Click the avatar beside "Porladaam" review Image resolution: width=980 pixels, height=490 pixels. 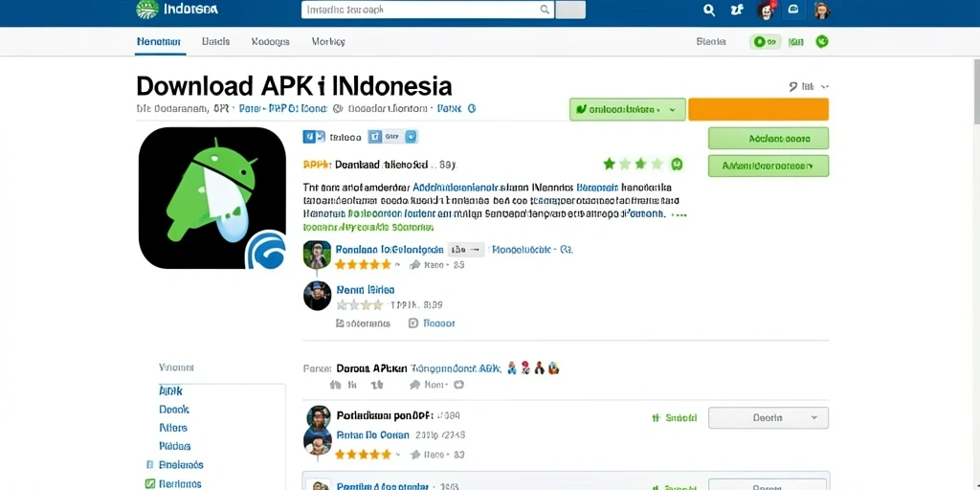pos(318,417)
